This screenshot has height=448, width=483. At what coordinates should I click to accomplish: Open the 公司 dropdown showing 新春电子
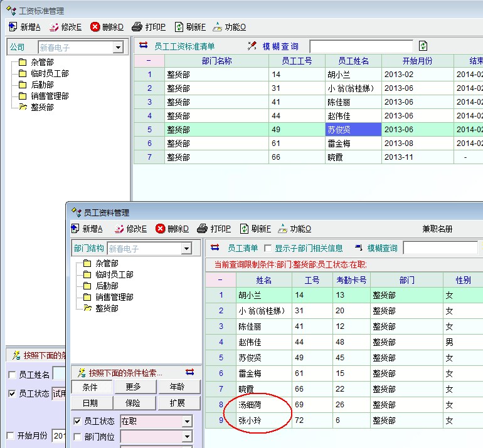click(x=118, y=47)
